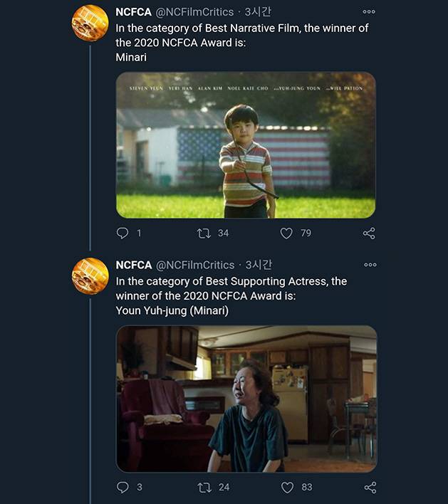Like the Best Supporting Actress tweet
Image resolution: width=448 pixels, height=504 pixels.
point(287,487)
